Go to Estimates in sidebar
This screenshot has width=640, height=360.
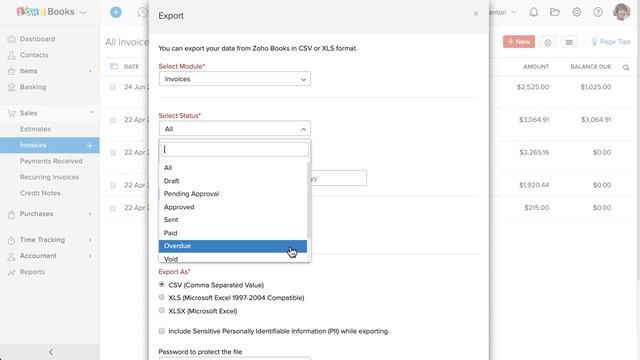click(x=36, y=129)
